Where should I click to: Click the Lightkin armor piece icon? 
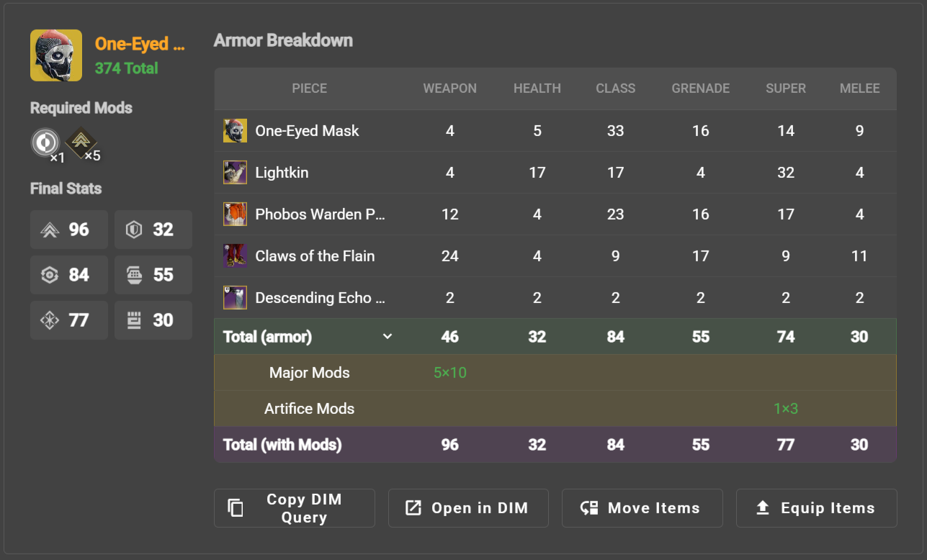(235, 173)
